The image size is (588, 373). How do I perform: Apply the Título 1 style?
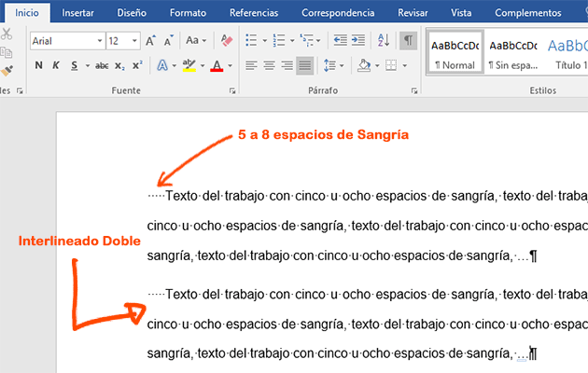[567, 51]
